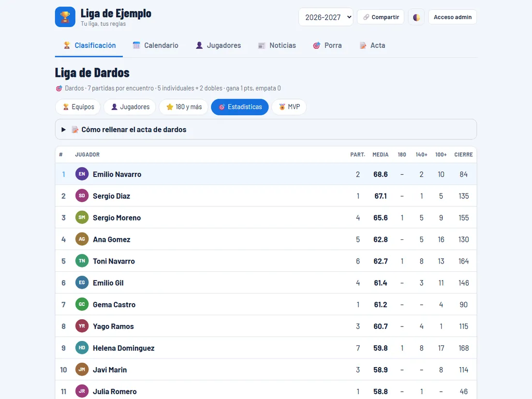This screenshot has width=532, height=399.
Task: Show the 180 y más ranking
Action: click(184, 107)
